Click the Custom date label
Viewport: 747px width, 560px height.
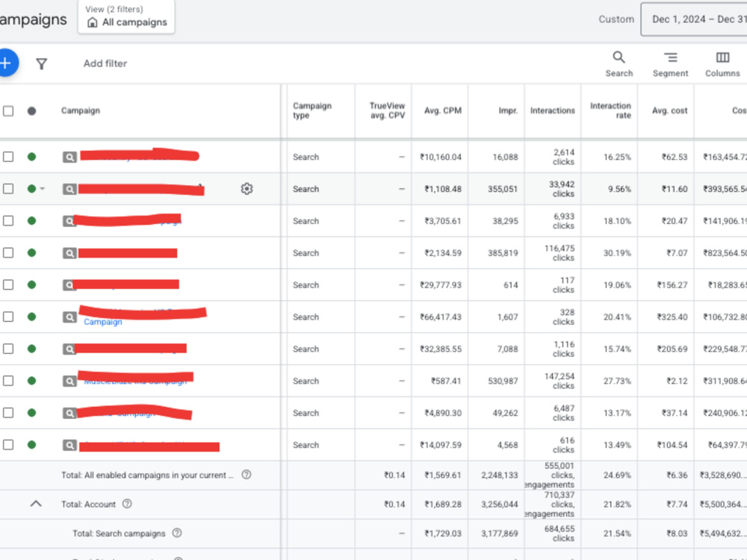click(x=616, y=19)
